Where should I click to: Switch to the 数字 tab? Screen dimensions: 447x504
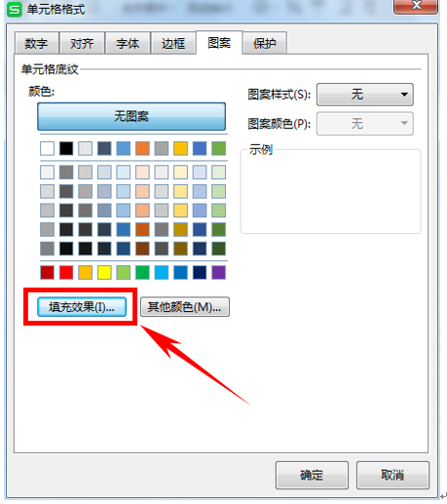tap(37, 43)
